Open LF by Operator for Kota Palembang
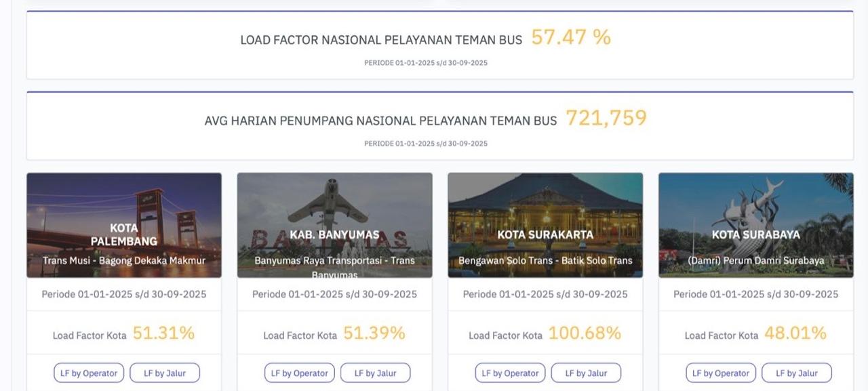The width and height of the screenshot is (868, 391). (x=89, y=373)
